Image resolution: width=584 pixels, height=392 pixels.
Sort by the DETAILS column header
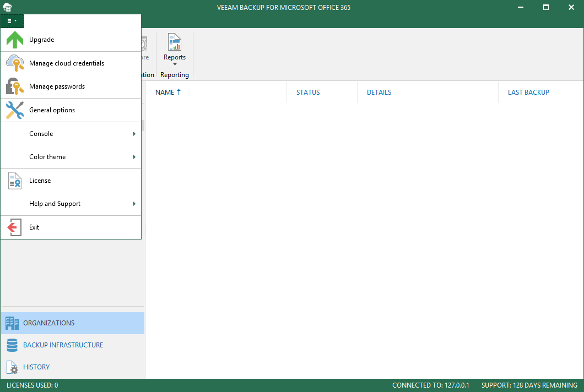pyautogui.click(x=428, y=92)
